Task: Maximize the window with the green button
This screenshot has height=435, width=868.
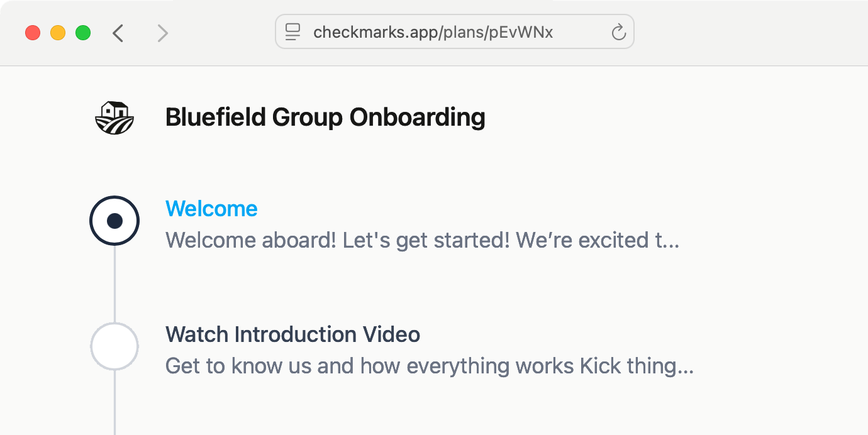Action: click(83, 33)
